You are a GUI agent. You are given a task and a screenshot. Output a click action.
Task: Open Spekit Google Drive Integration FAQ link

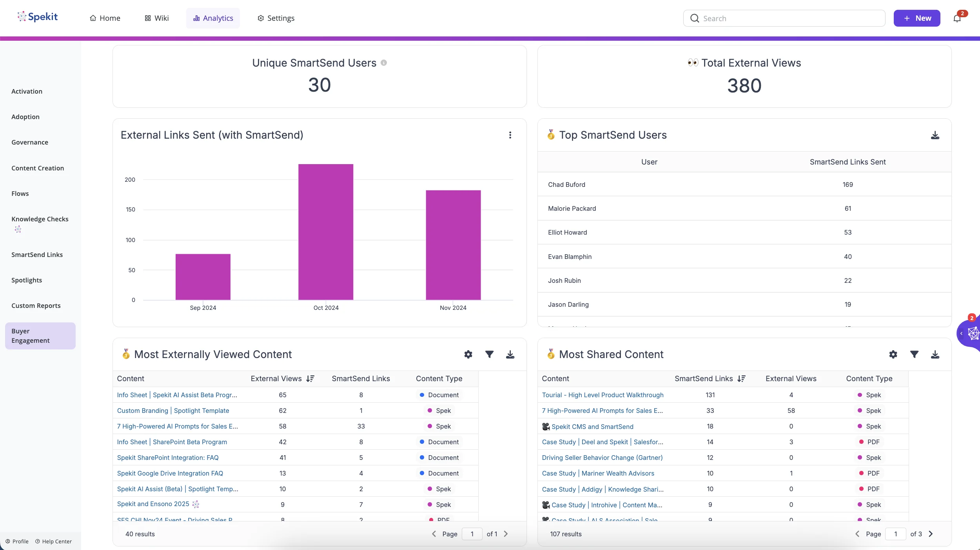click(170, 473)
